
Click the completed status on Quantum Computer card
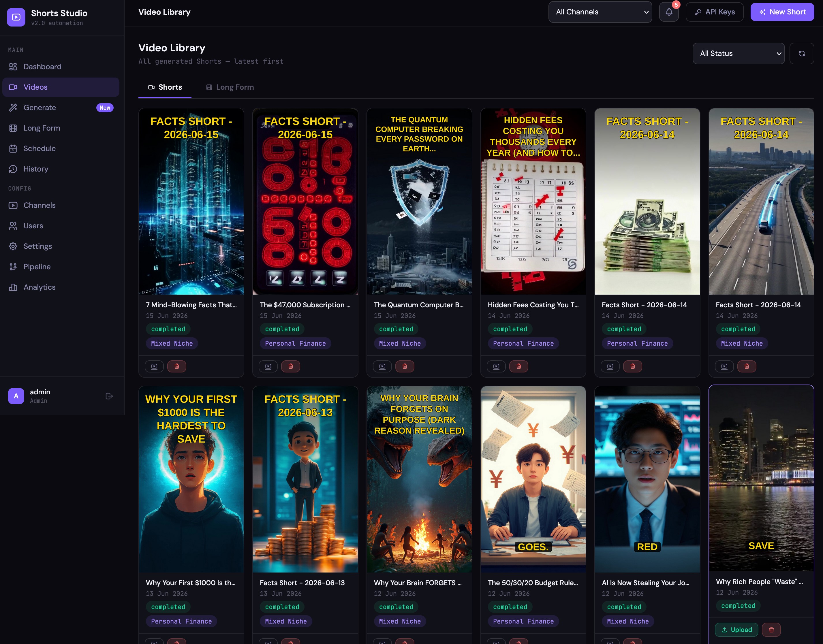point(396,329)
